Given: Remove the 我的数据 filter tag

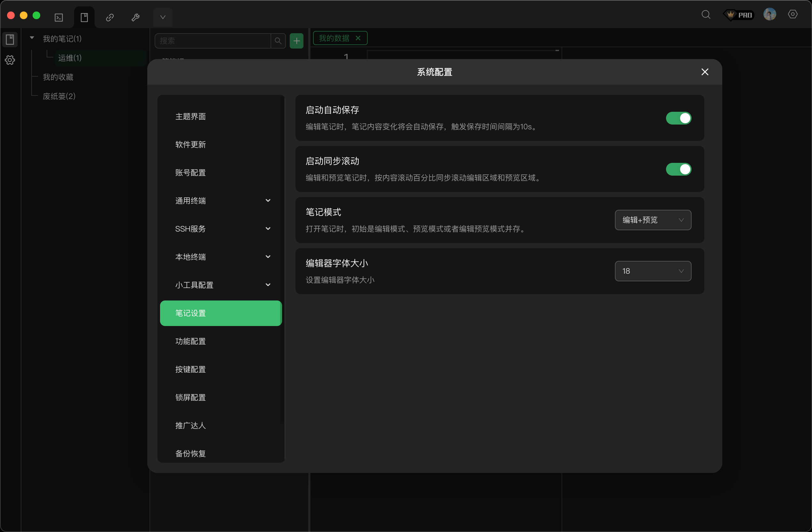Looking at the screenshot, I should [358, 38].
